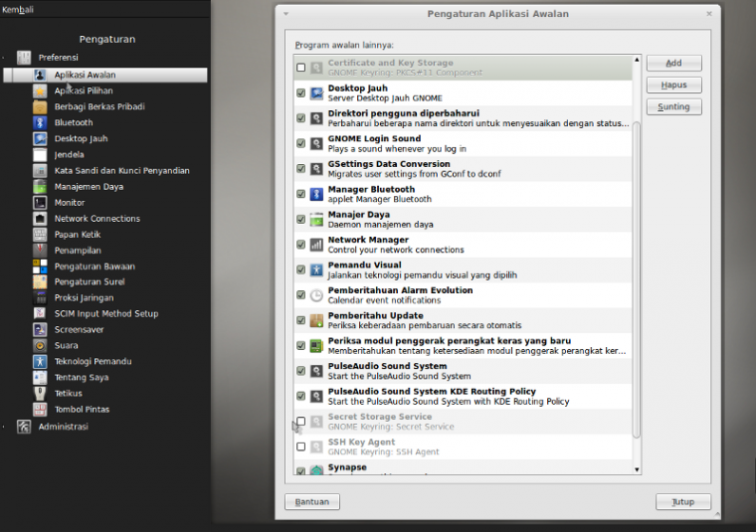The image size is (756, 532).
Task: Open the Penampilan icon
Action: click(40, 251)
